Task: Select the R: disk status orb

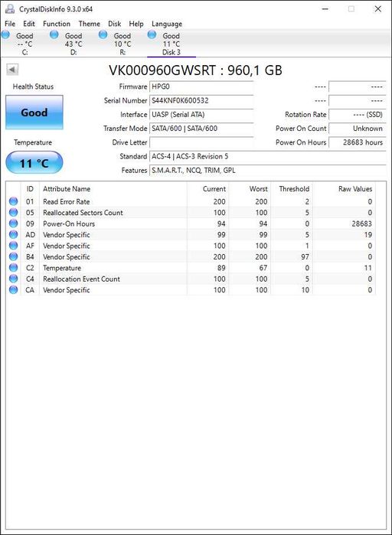Action: click(x=103, y=34)
